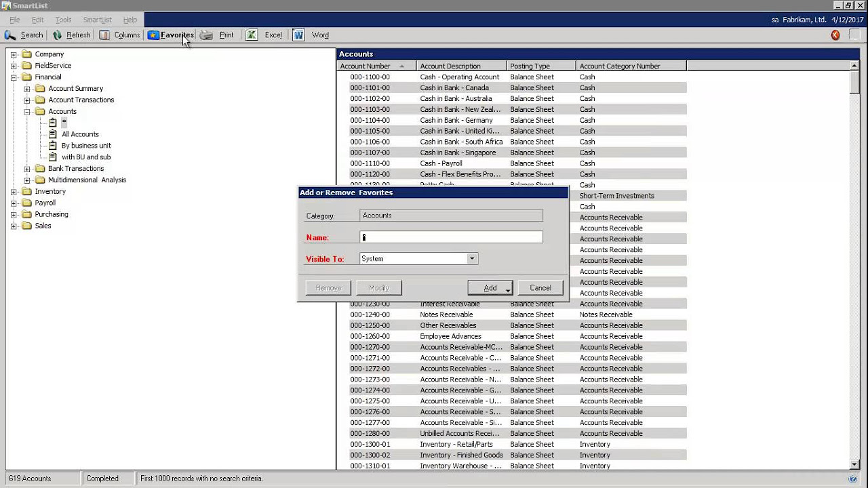
Task: Expand the Account Transactions node
Action: click(x=27, y=100)
